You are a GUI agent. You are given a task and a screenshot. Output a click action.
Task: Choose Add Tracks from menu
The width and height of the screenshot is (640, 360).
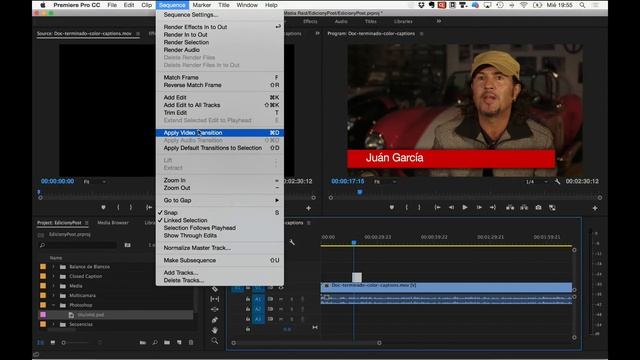(220, 273)
